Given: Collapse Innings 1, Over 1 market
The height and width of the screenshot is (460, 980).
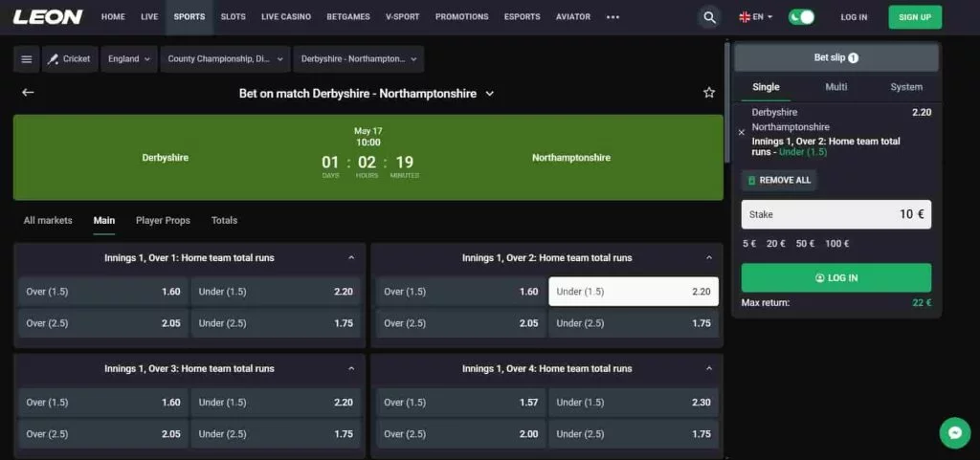Looking at the screenshot, I should 351,258.
